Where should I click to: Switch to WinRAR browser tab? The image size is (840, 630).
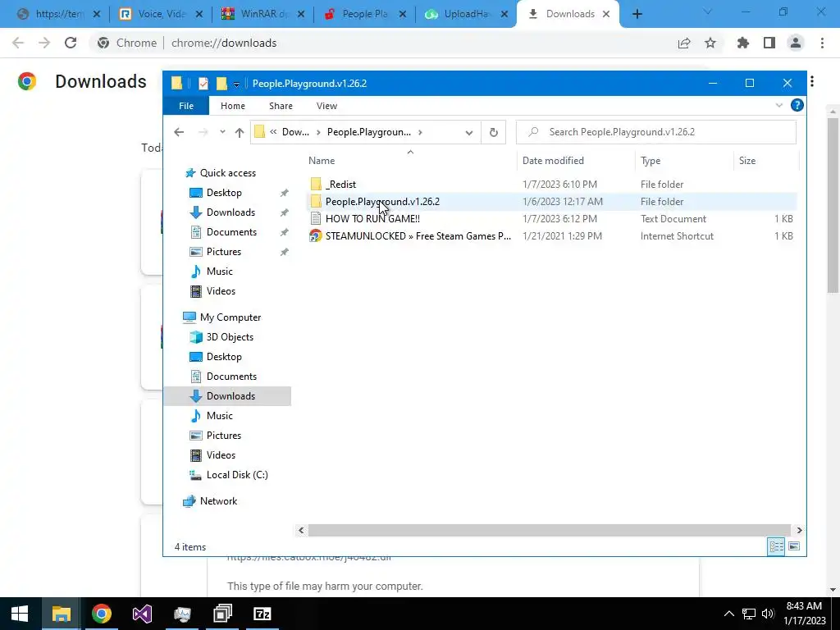click(262, 14)
